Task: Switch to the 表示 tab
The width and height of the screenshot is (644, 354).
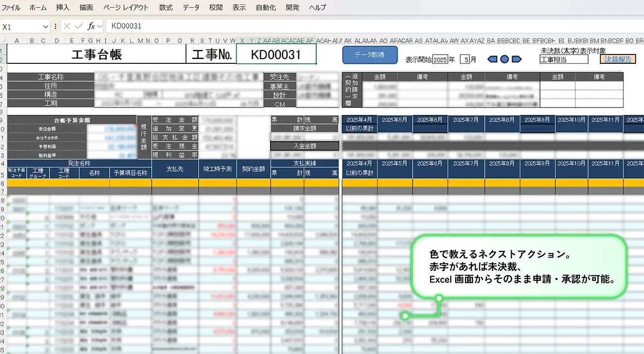Action: [238, 7]
